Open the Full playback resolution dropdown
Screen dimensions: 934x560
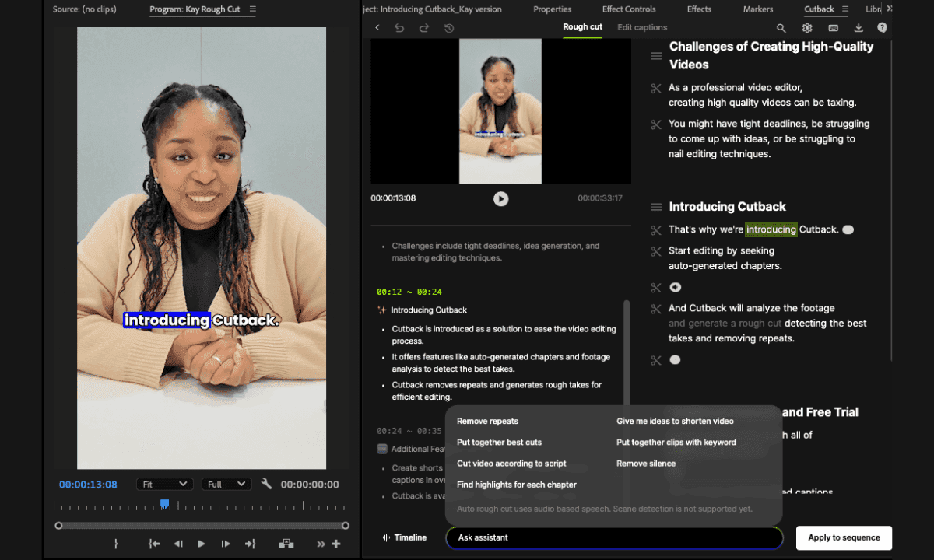226,485
